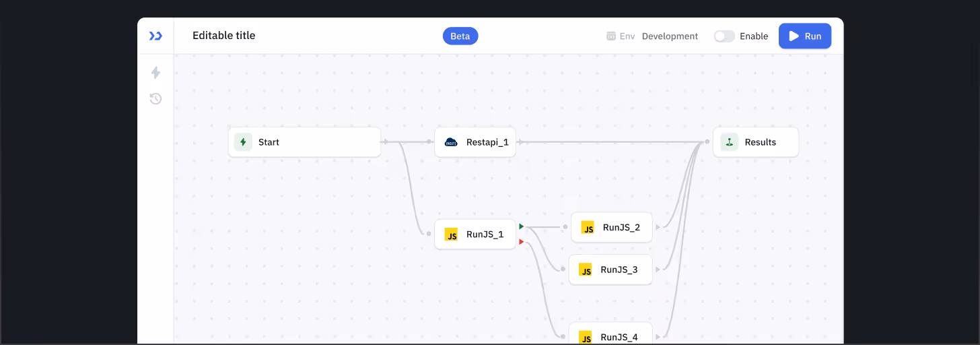Viewport: 980px width, 345px height.
Task: Click the Restapi_1 cloud icon
Action: (451, 142)
